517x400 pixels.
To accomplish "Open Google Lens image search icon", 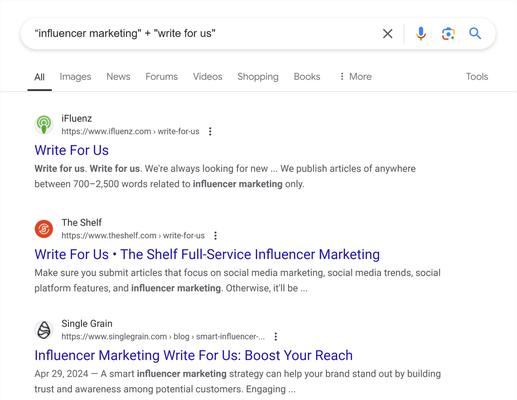I will 448,34.
